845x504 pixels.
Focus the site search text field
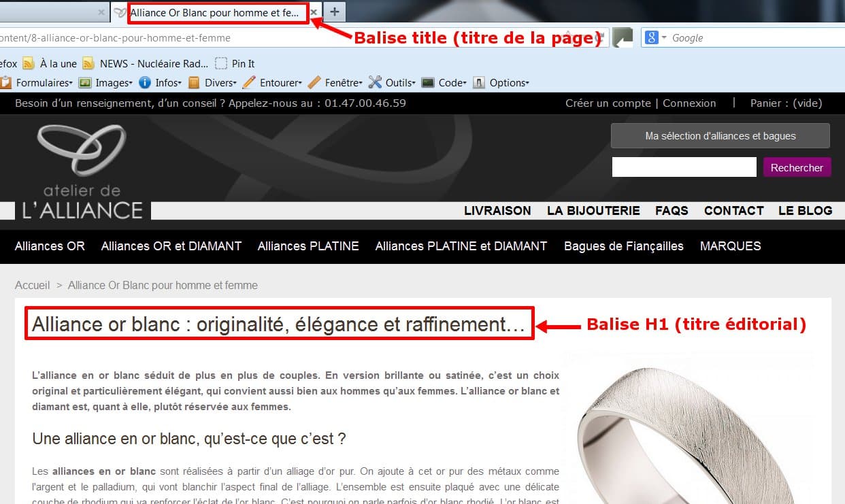(684, 167)
